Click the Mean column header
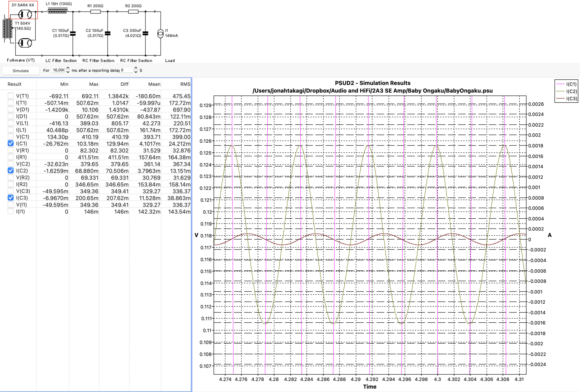Screen dimensions: 580x392 point(154,84)
